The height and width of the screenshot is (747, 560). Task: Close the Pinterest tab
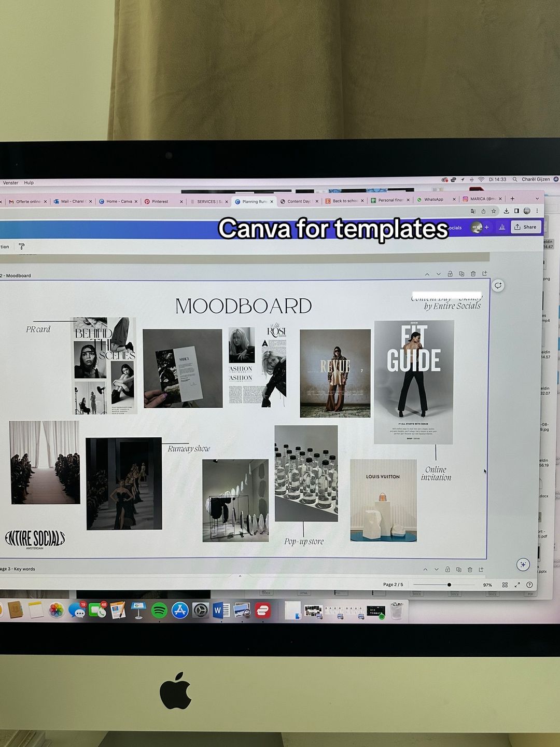click(181, 201)
